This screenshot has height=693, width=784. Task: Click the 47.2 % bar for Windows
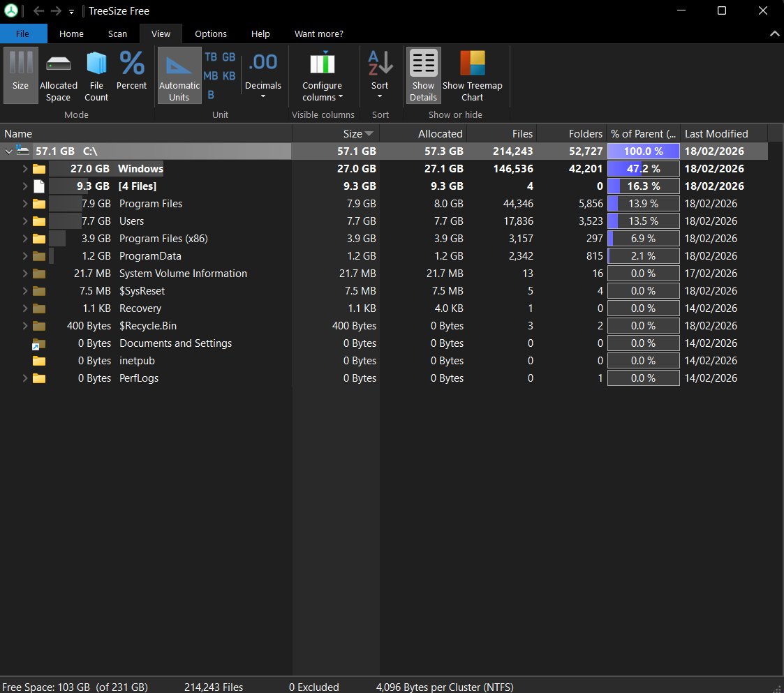pyautogui.click(x=644, y=168)
